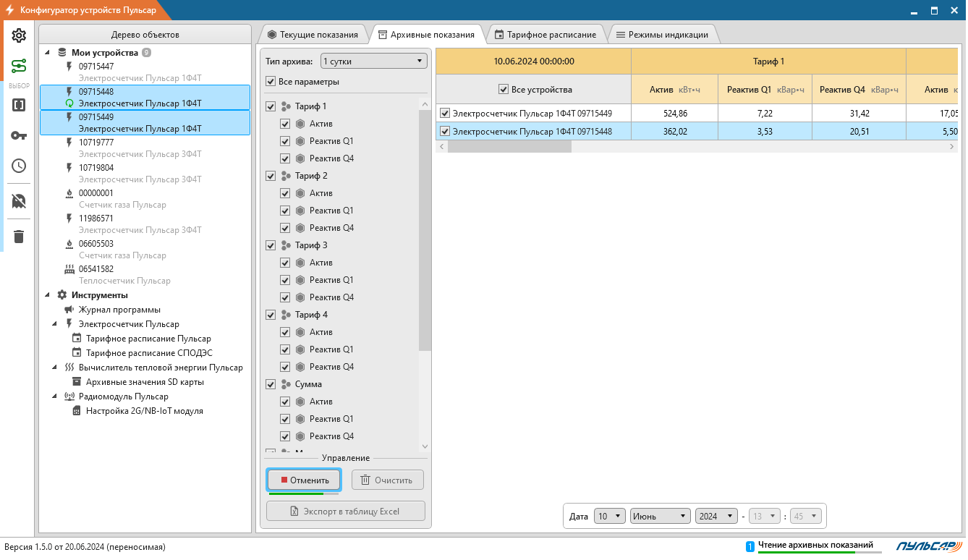Click the crossed-out image sidebar icon
This screenshot has height=560, width=968.
[x=19, y=201]
